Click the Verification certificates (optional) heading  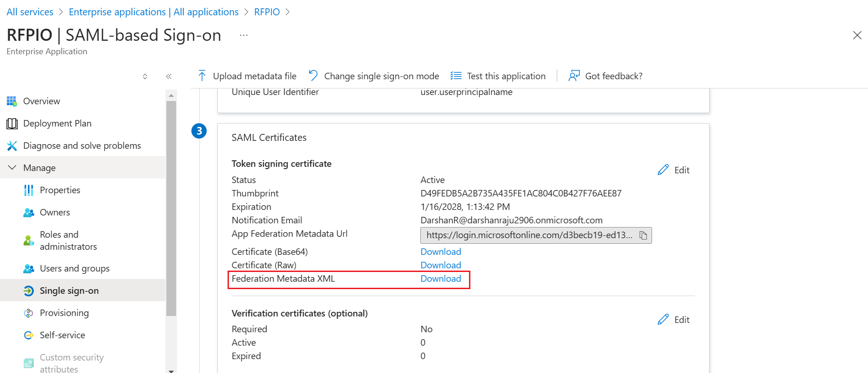[299, 313]
